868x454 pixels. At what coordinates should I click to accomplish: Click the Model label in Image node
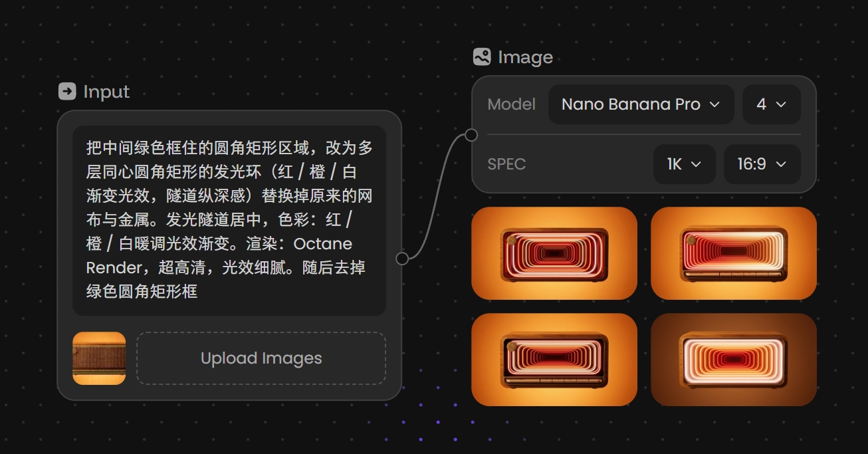[512, 104]
